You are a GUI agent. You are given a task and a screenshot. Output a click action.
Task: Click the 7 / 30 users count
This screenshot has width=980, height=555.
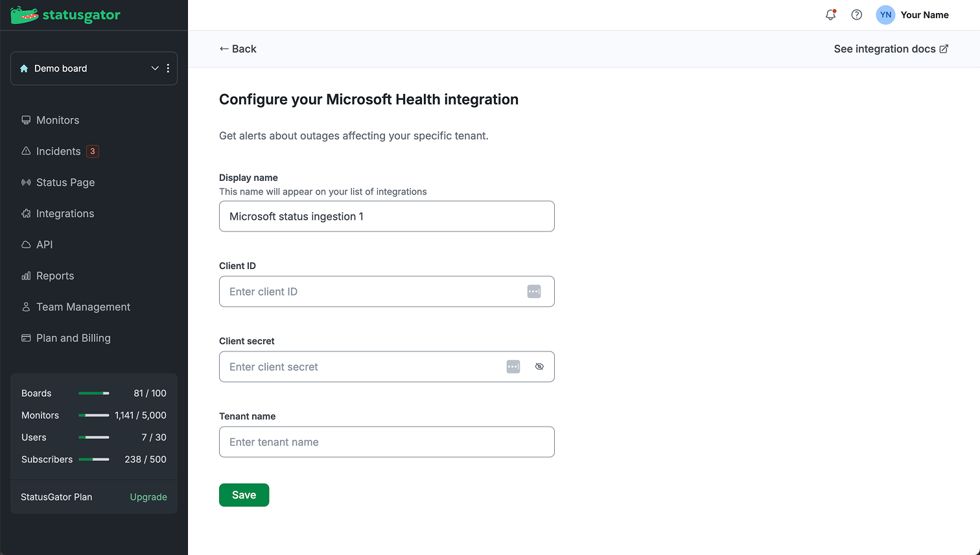[x=154, y=437]
